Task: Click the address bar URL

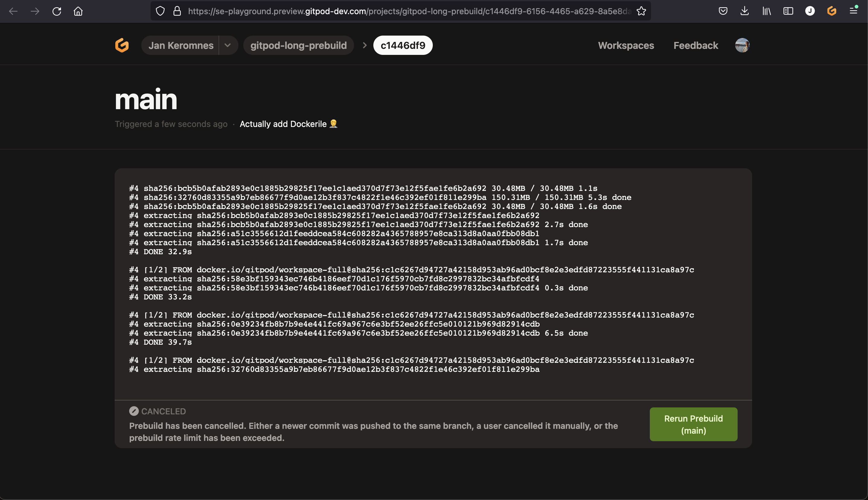Action: (x=409, y=11)
